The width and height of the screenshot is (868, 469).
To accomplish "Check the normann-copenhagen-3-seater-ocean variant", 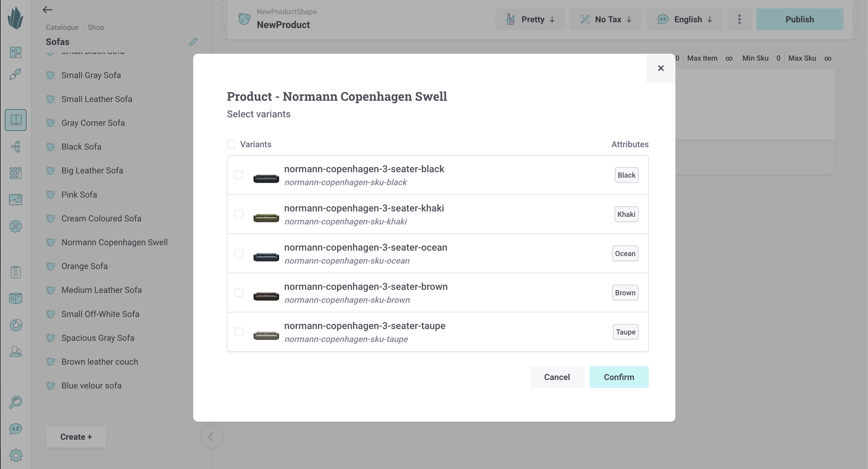I will pyautogui.click(x=239, y=253).
